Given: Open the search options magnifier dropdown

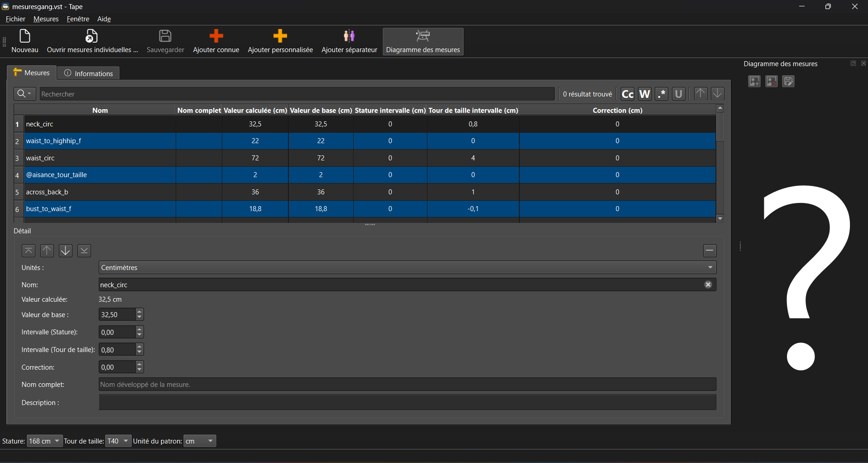Looking at the screenshot, I should coord(24,94).
